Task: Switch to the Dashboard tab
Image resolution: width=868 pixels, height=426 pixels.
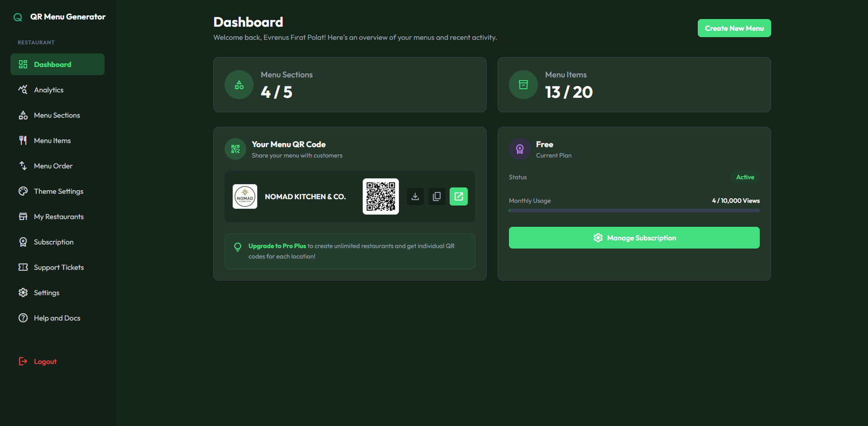Action: 53,64
